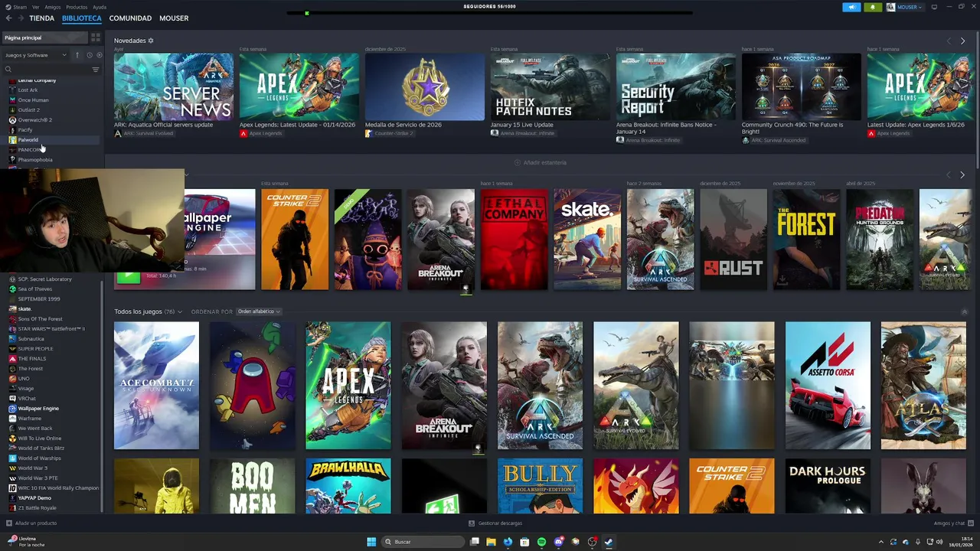980x551 pixels.
Task: Open Lethal Company in recent games shelf
Action: pos(514,240)
